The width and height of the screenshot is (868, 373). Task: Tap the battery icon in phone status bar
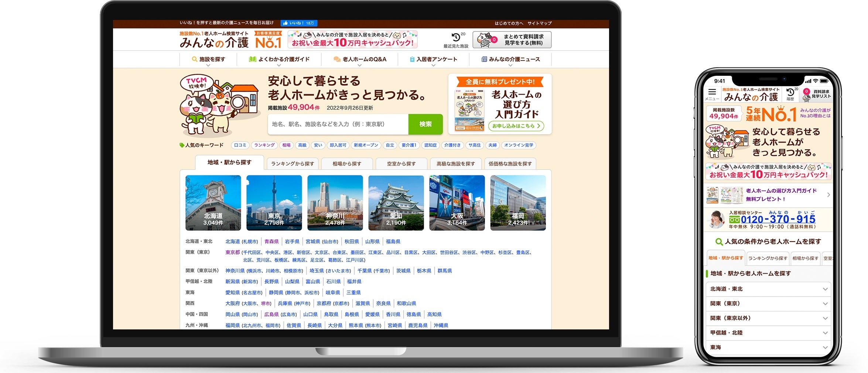[x=824, y=81]
